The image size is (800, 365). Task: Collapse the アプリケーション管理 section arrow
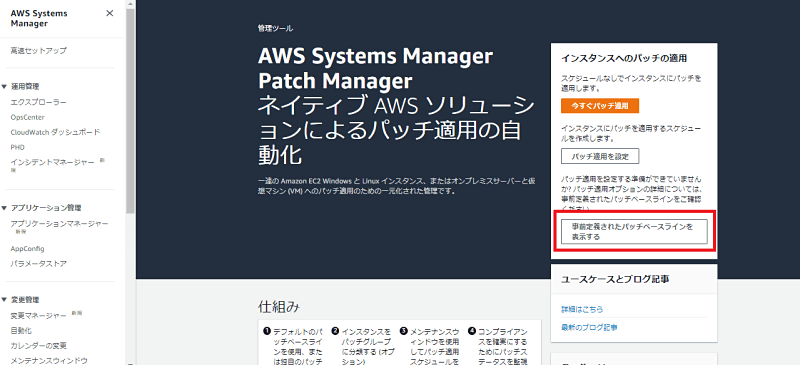(x=5, y=208)
